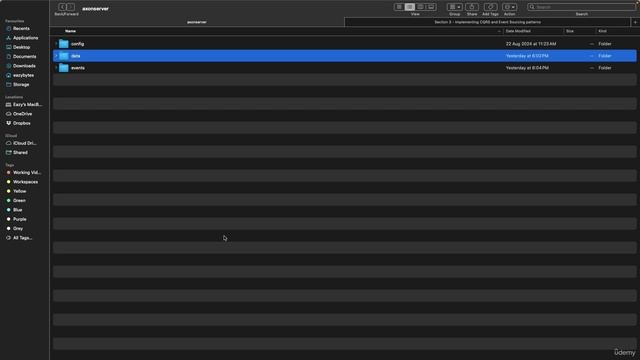This screenshot has width=640, height=360.
Task: Sort by the Kind column header
Action: tap(602, 31)
